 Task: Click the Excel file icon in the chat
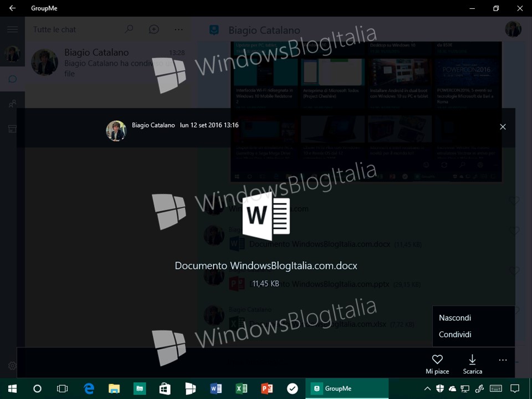pos(237,324)
